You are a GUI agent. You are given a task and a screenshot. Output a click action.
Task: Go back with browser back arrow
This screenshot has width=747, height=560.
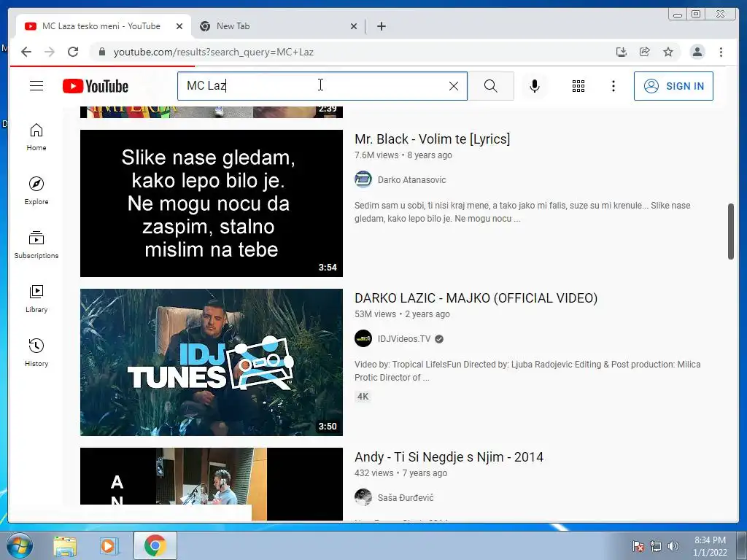26,52
